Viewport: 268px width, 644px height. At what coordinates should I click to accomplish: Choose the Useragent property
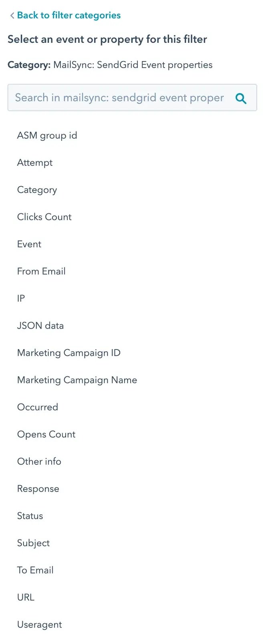coord(39,625)
